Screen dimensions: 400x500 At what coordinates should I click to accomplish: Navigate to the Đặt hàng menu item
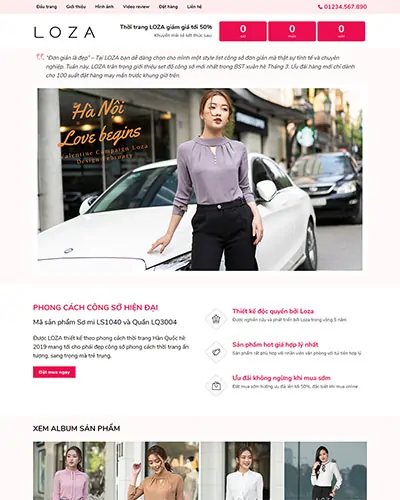coord(168,7)
